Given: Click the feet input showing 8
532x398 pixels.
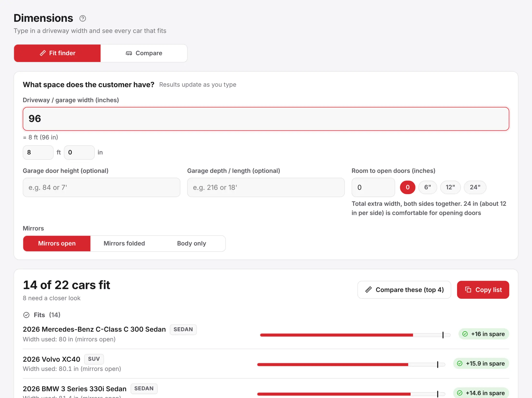Looking at the screenshot, I should pos(38,152).
